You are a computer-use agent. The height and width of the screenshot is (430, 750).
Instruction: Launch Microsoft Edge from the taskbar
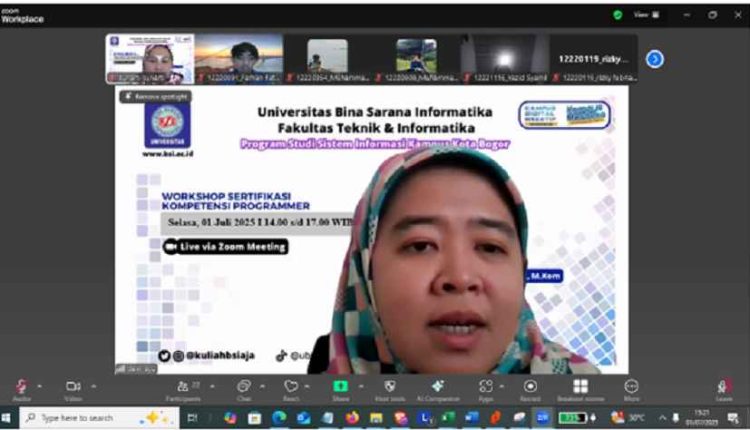279,418
